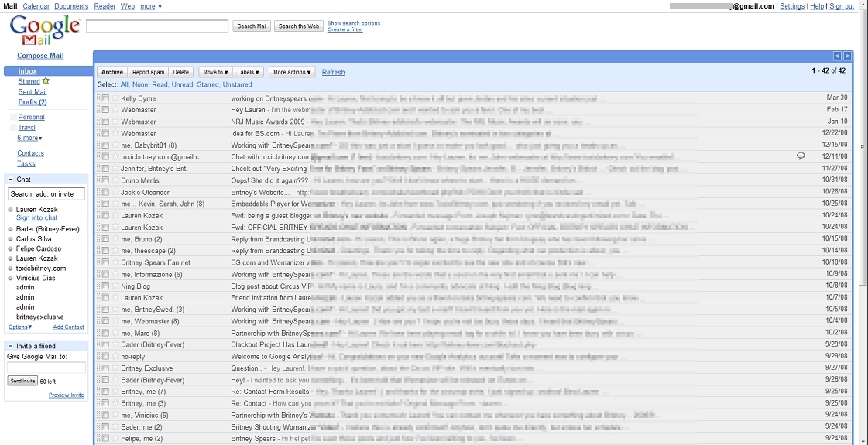Check the Bruno Merás email checkbox
Screen dimensions: 868x445
point(105,180)
